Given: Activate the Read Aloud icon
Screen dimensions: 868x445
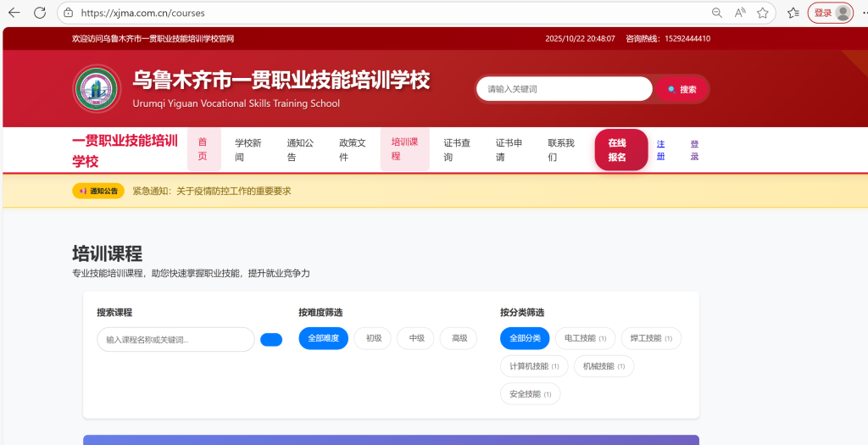Looking at the screenshot, I should [x=740, y=13].
